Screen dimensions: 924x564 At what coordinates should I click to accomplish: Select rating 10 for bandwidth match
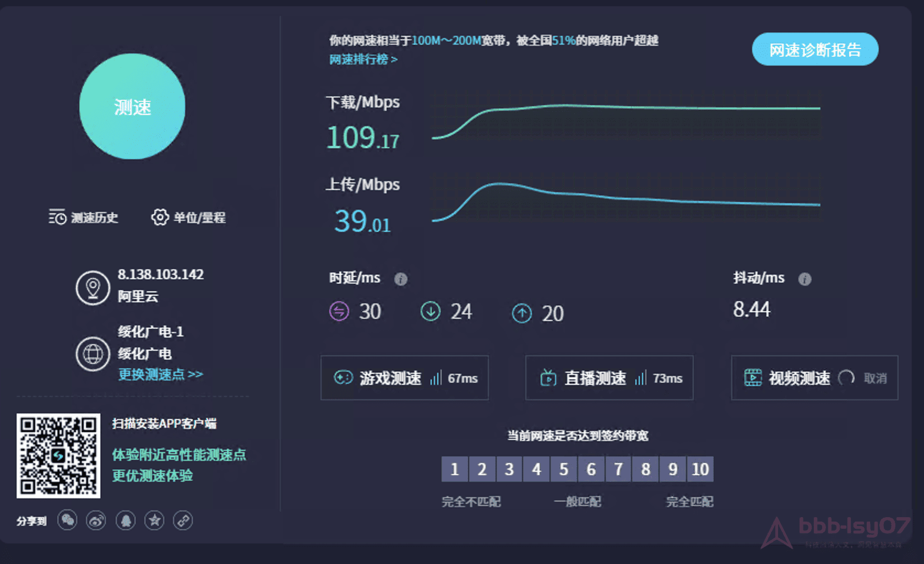[700, 469]
